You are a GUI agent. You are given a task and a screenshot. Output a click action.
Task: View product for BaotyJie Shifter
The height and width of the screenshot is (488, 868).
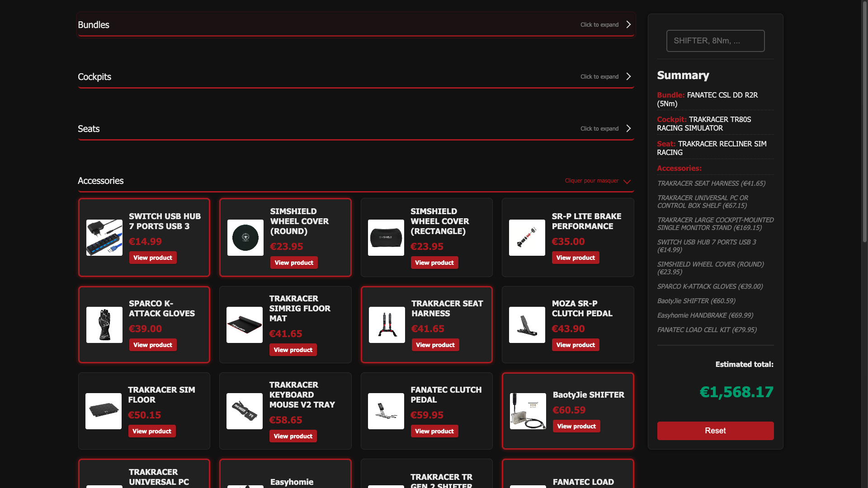point(576,426)
